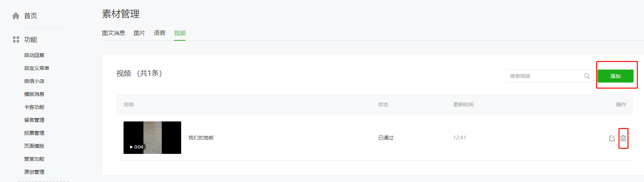
Task: Focus the 搜索视频 search field
Action: click(544, 76)
